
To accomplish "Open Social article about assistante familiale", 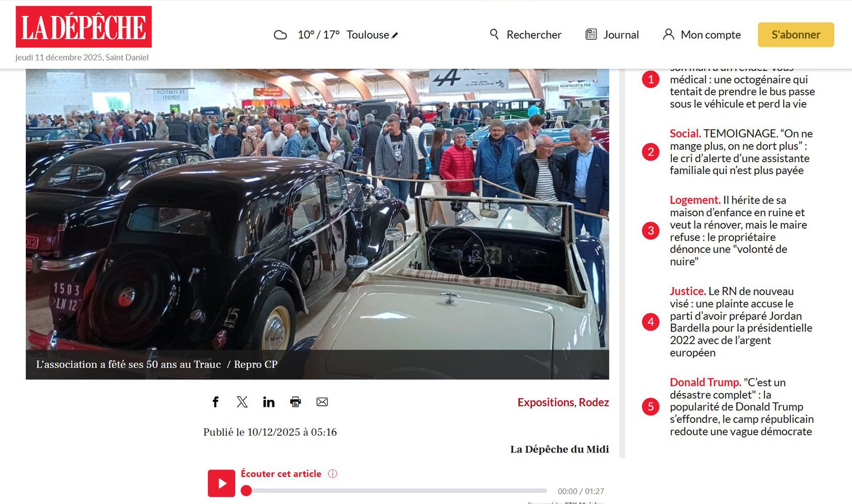I will tap(741, 152).
